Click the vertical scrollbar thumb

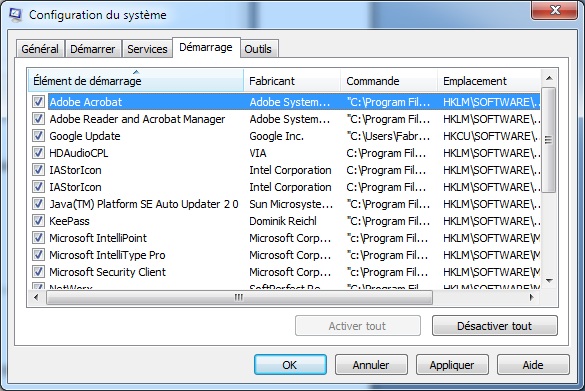click(548, 140)
